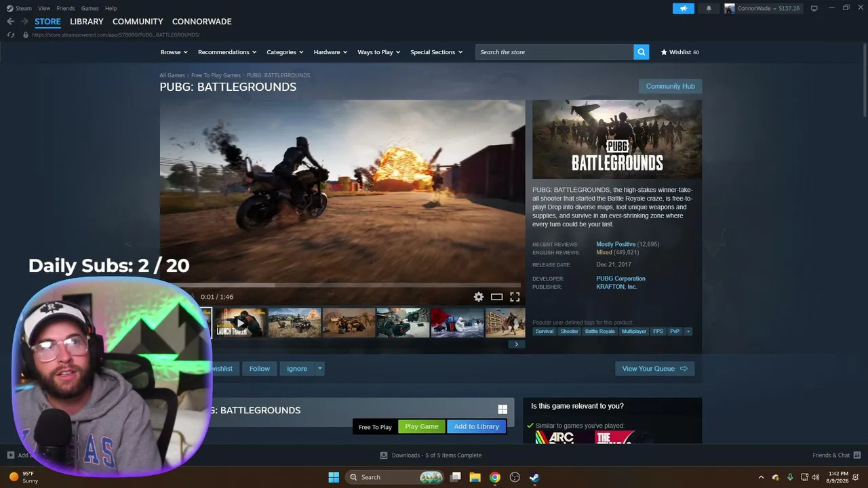Toggle theater mode on the trailer
This screenshot has height=488, width=868.
pos(497,297)
